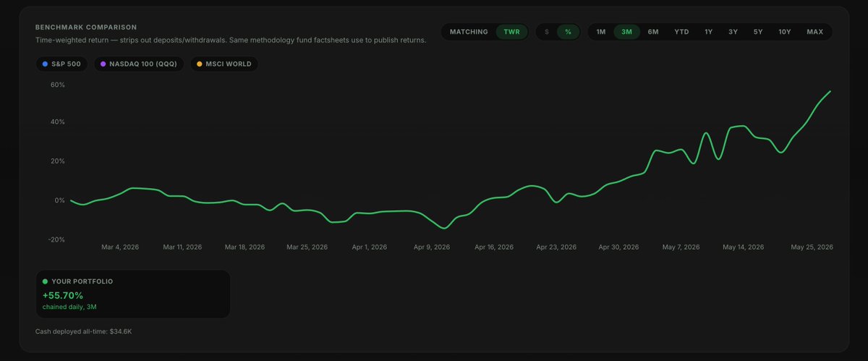Select the MAX time range
Viewport: 868px width, 361px height.
point(814,32)
